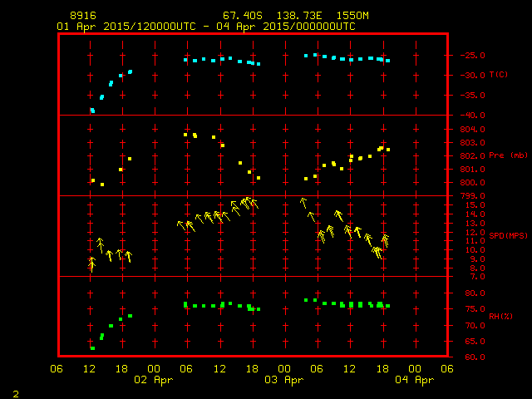Click the SPD(MPS) wind speed axis label

507,235
